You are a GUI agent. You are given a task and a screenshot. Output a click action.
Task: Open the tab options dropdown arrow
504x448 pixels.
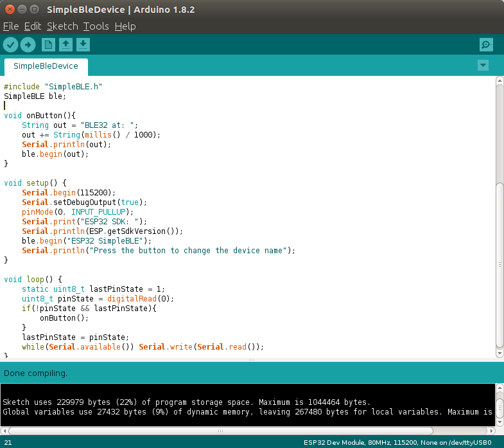[x=483, y=66]
